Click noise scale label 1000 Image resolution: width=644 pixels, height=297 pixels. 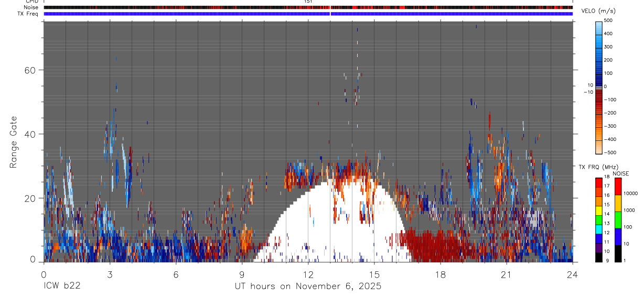pos(630,211)
